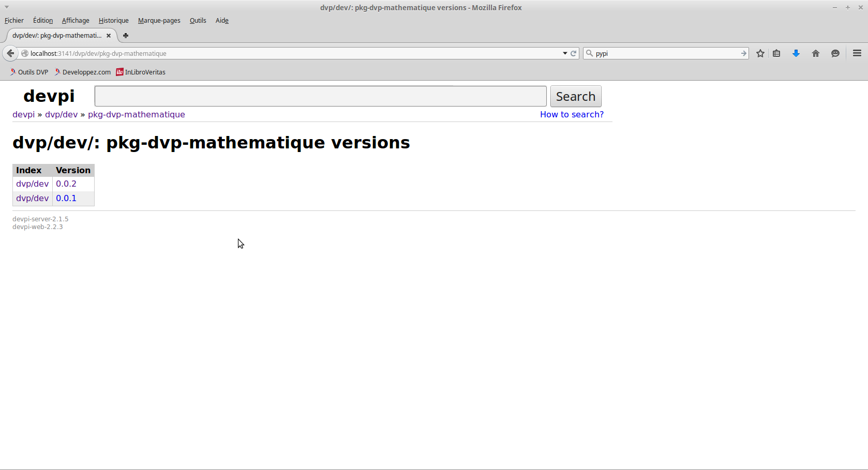
Task: Bookmark this page with the star icon
Action: coord(760,53)
